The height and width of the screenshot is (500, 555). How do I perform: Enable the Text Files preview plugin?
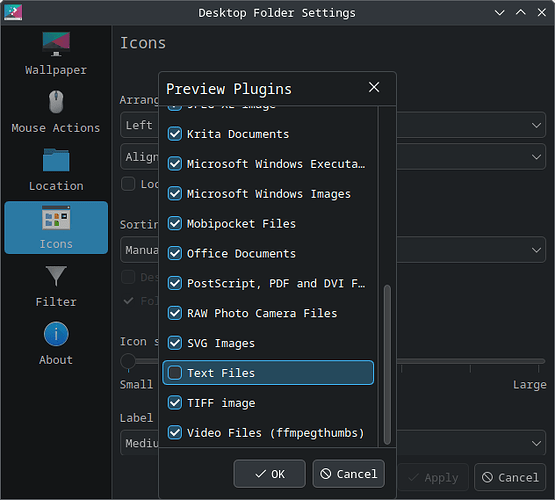(x=175, y=373)
